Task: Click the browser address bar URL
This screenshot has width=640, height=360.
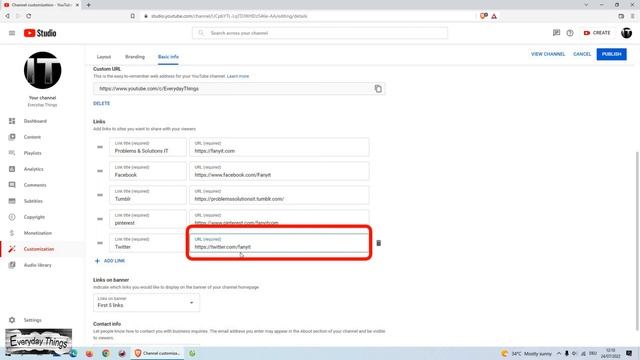Action: coord(229,16)
